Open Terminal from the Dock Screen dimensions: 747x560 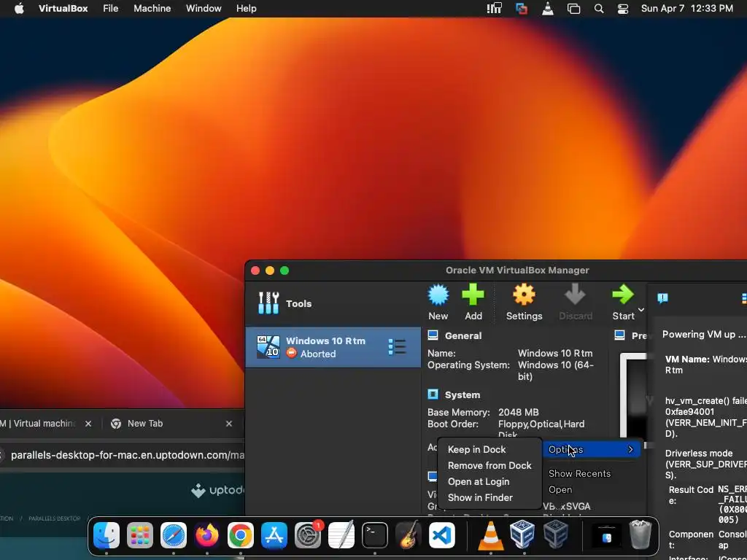click(375, 534)
